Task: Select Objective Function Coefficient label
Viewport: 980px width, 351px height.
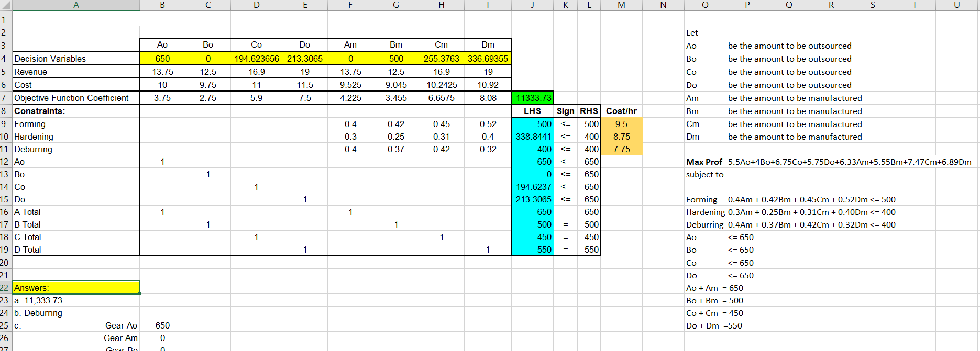Action: pos(76,98)
